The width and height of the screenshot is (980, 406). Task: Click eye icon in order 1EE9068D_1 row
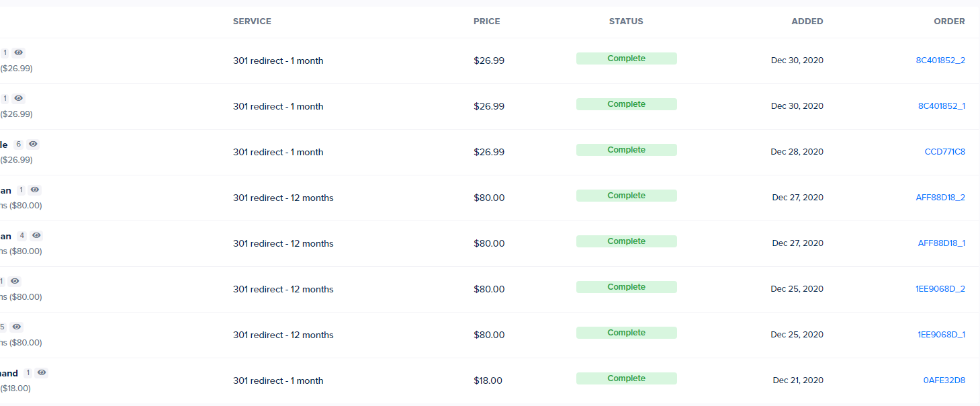pyautogui.click(x=17, y=327)
